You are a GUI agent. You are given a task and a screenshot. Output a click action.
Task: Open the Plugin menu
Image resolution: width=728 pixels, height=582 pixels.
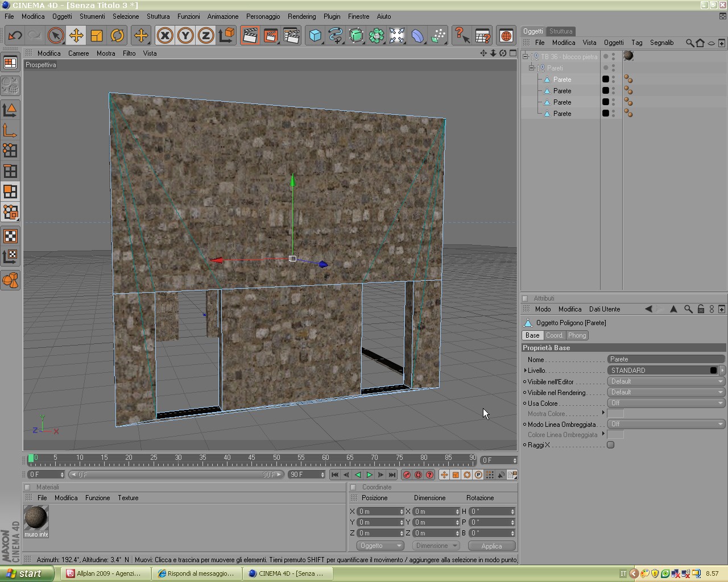pos(332,16)
